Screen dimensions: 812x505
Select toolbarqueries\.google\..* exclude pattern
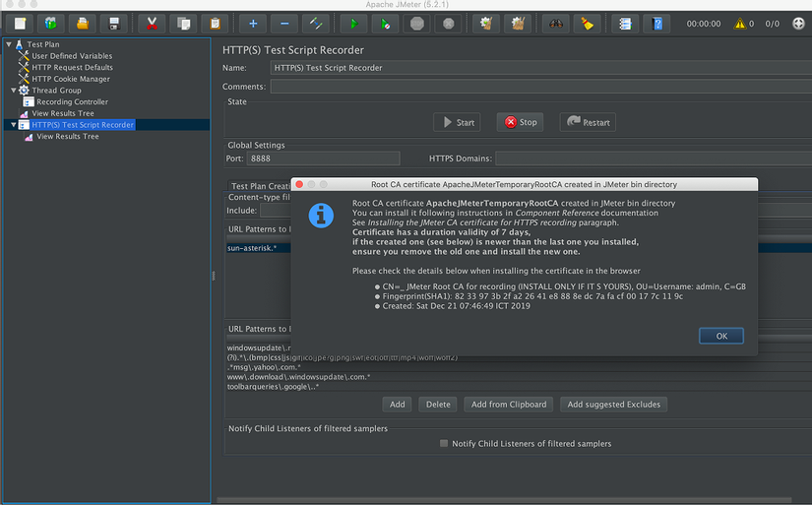273,387
